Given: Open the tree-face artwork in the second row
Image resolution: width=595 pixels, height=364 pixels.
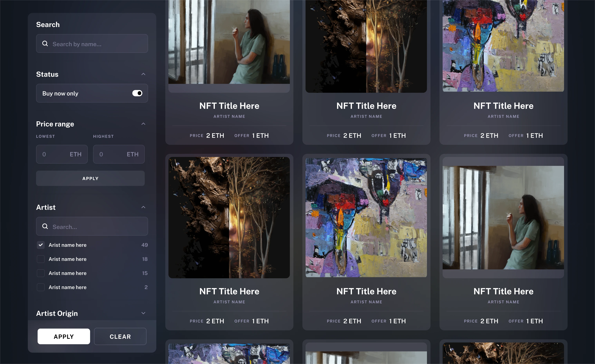Looking at the screenshot, I should pos(229,218).
